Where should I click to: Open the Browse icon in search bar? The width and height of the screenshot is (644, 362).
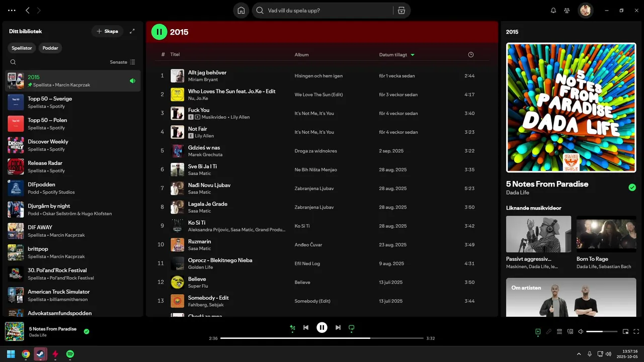[401, 11]
